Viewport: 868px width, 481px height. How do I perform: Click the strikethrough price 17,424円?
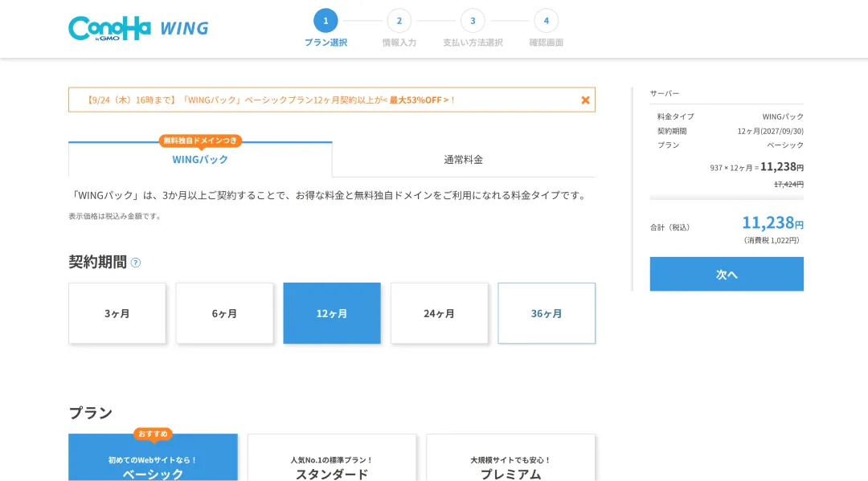[x=788, y=184]
